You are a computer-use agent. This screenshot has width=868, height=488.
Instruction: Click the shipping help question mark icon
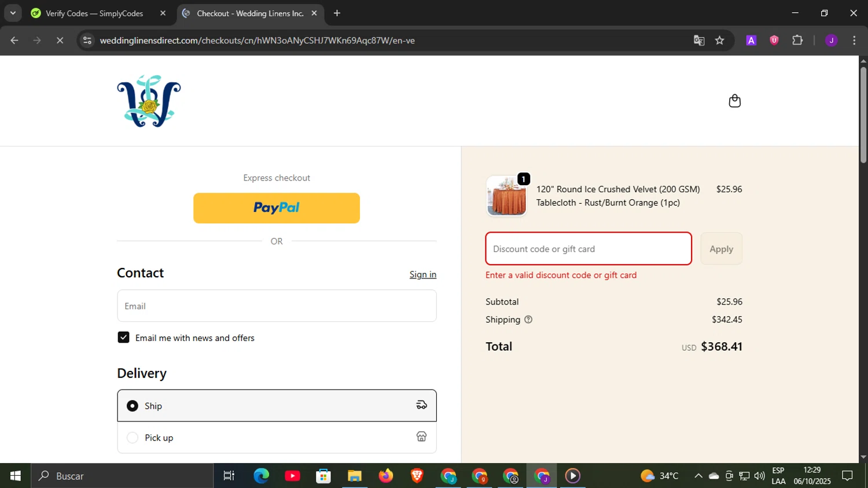tap(528, 320)
